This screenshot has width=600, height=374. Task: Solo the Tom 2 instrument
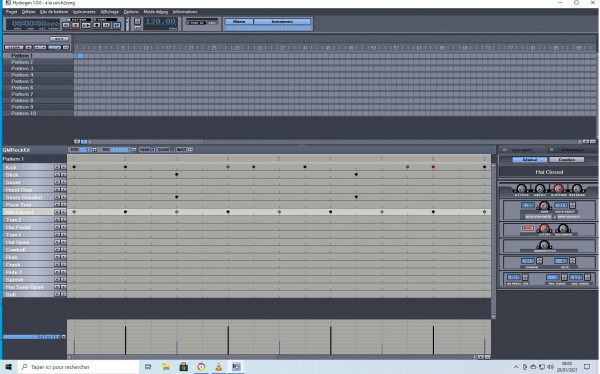click(63, 220)
